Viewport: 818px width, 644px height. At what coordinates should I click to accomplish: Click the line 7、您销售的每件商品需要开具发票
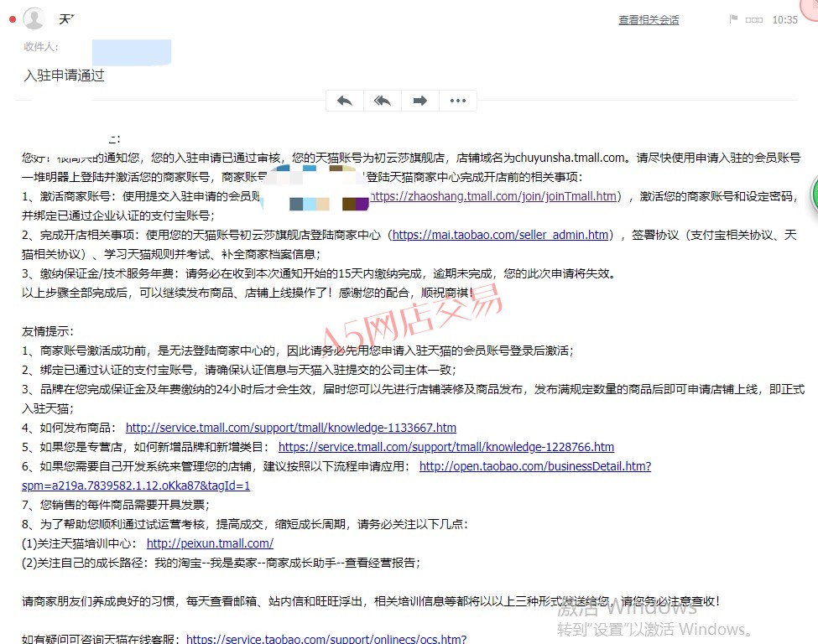[x=115, y=505]
